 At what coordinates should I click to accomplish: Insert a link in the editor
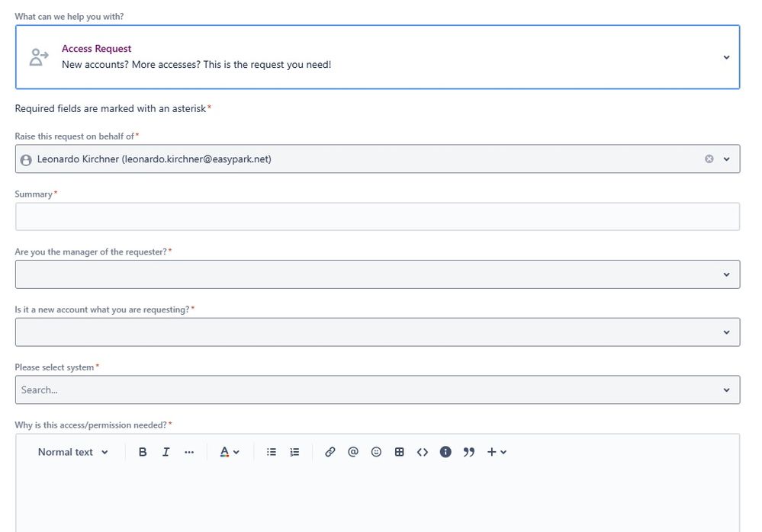tap(330, 452)
